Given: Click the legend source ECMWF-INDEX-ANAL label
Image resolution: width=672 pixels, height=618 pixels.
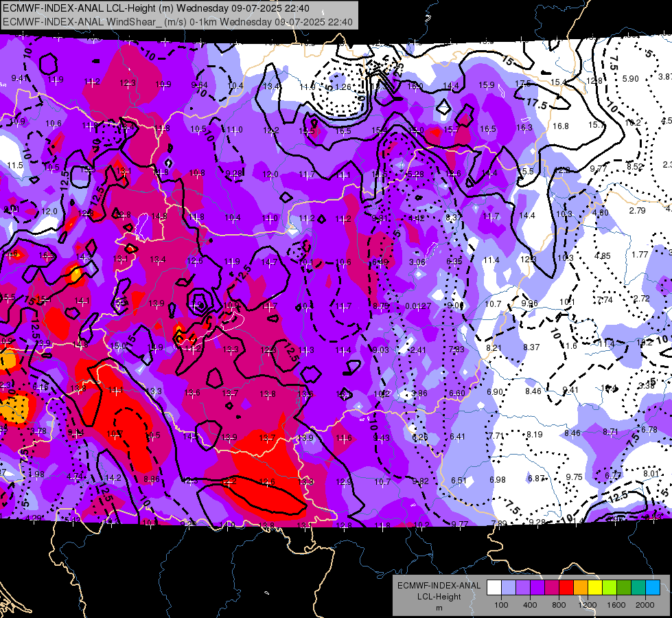Looking at the screenshot, I should click(x=439, y=586).
